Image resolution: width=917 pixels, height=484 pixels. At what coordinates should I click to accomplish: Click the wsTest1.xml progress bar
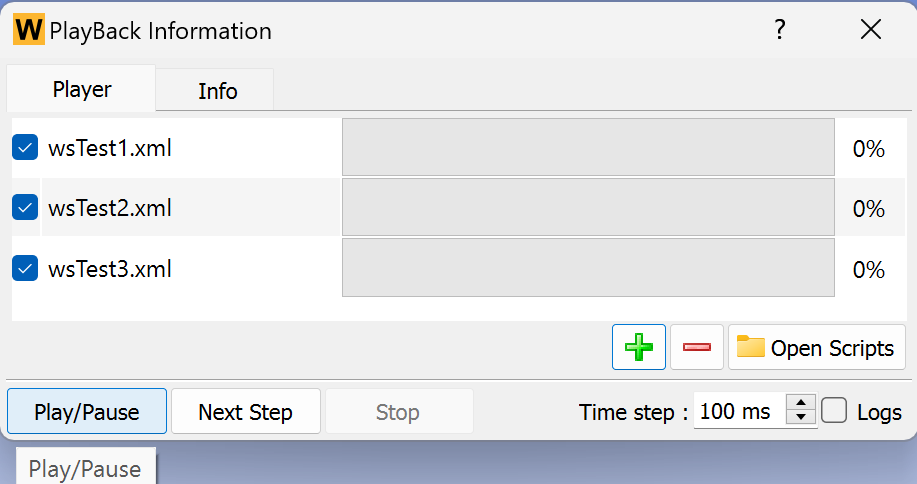point(588,148)
